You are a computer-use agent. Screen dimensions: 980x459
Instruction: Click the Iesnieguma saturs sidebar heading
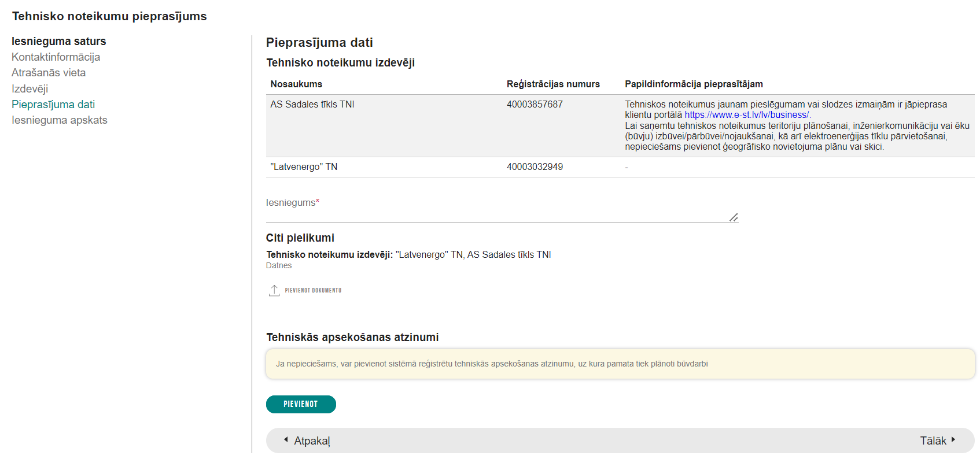click(59, 41)
